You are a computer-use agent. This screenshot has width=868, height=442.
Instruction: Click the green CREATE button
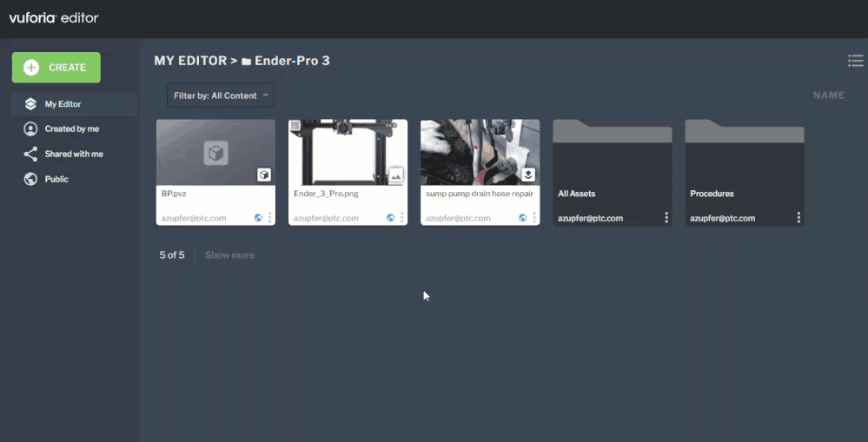[56, 68]
